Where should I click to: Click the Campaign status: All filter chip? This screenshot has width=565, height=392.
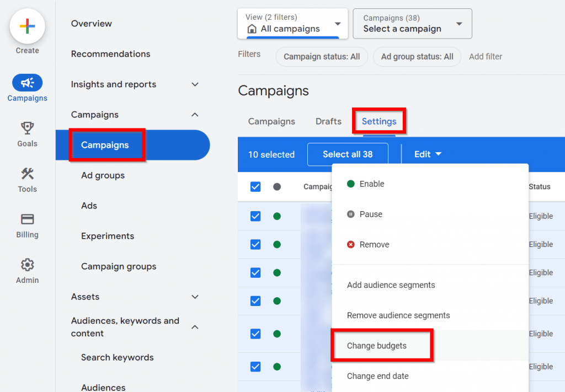click(322, 57)
